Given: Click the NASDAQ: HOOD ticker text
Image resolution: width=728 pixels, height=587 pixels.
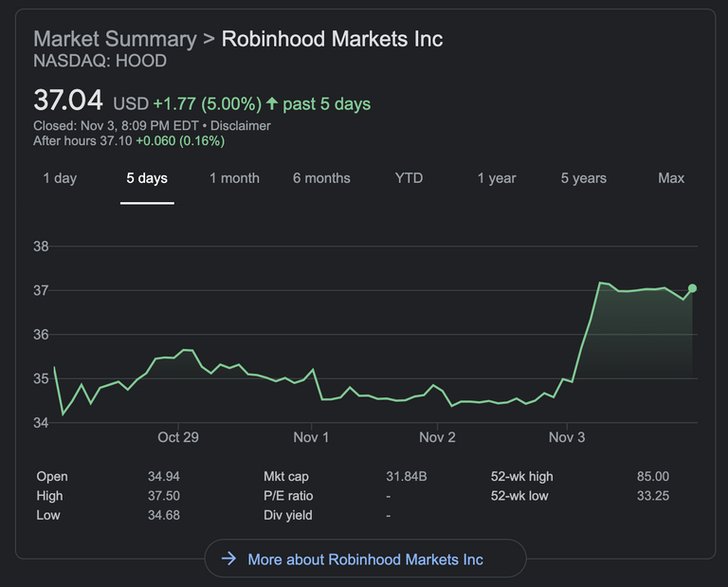Looking at the screenshot, I should point(100,61).
